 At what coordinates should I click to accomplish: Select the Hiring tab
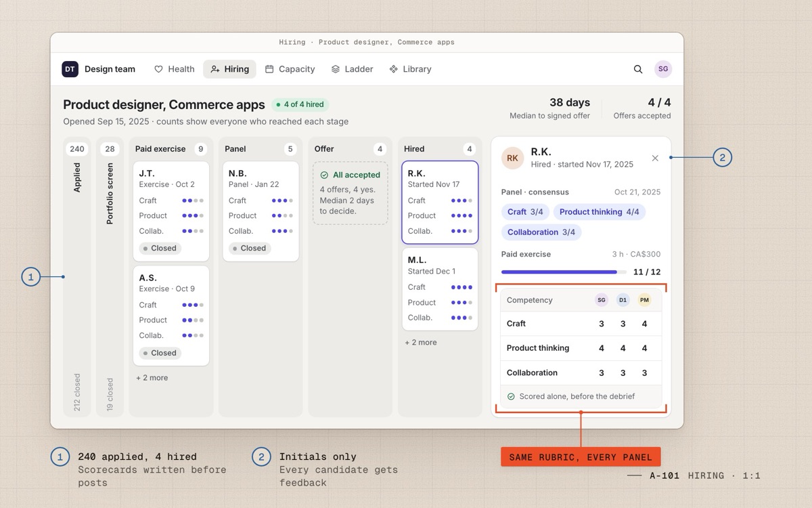click(x=229, y=69)
